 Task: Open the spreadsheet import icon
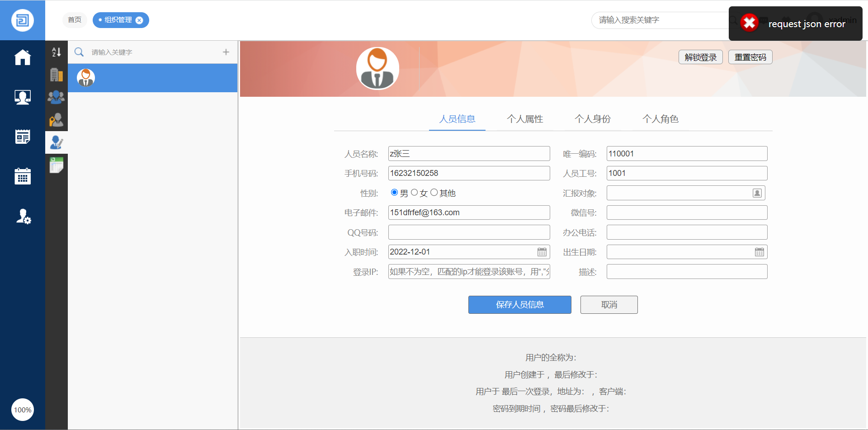[57, 165]
